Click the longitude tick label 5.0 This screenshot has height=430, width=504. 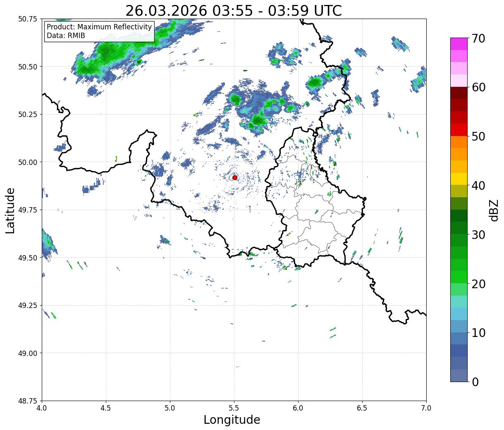[x=170, y=408]
